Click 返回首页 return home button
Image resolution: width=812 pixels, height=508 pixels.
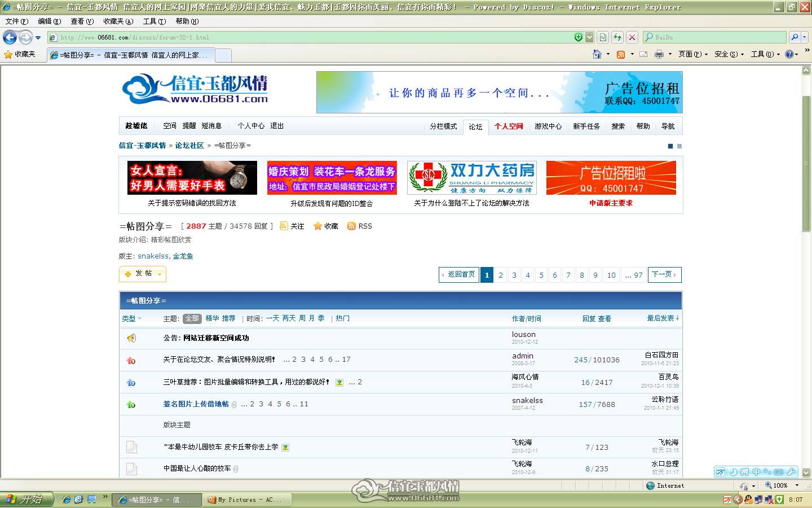[458, 275]
